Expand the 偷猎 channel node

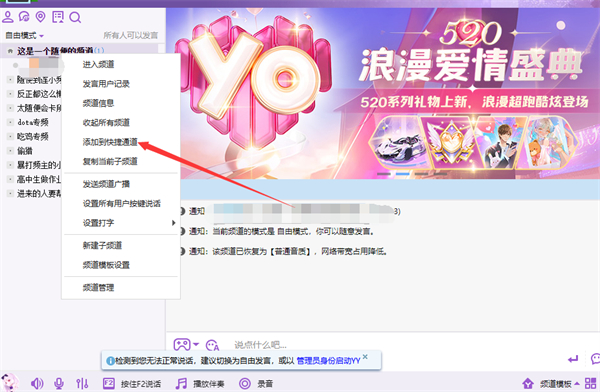point(10,151)
